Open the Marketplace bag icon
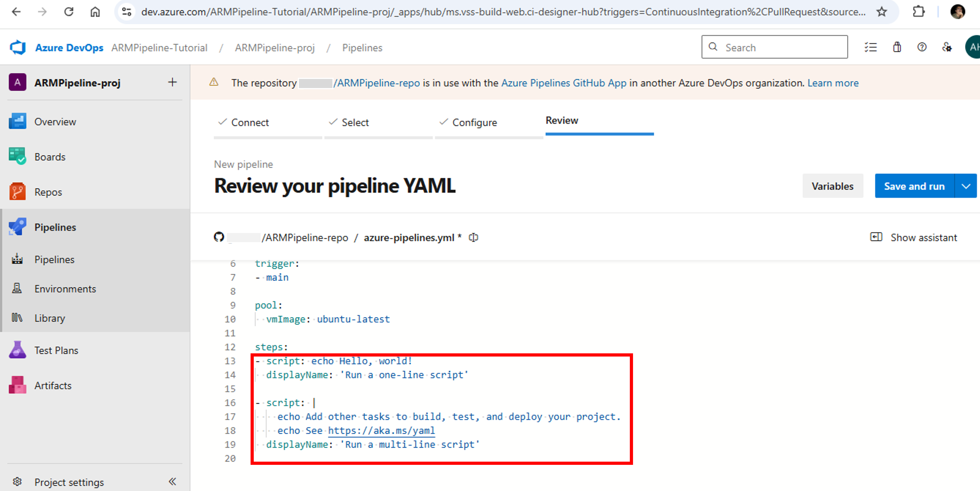 (x=897, y=47)
